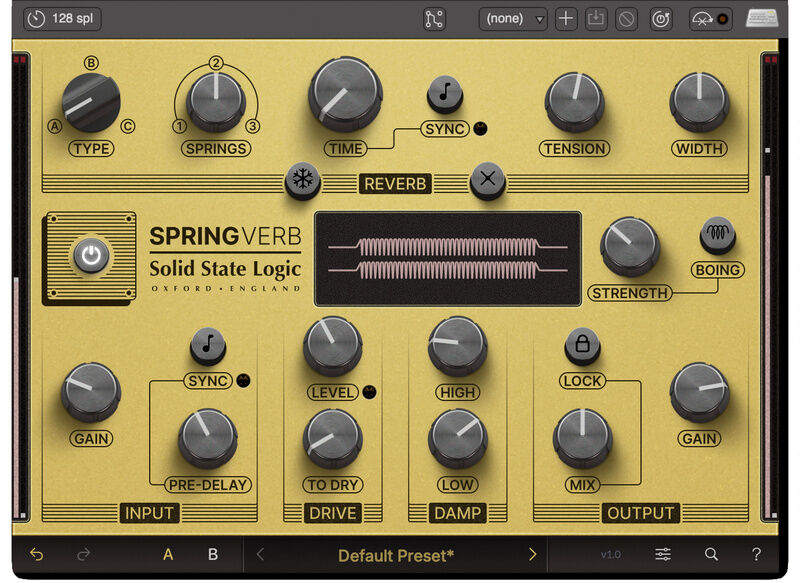The width and height of the screenshot is (800, 583).
Task: Click the undo arrow icon
Action: click(x=37, y=554)
